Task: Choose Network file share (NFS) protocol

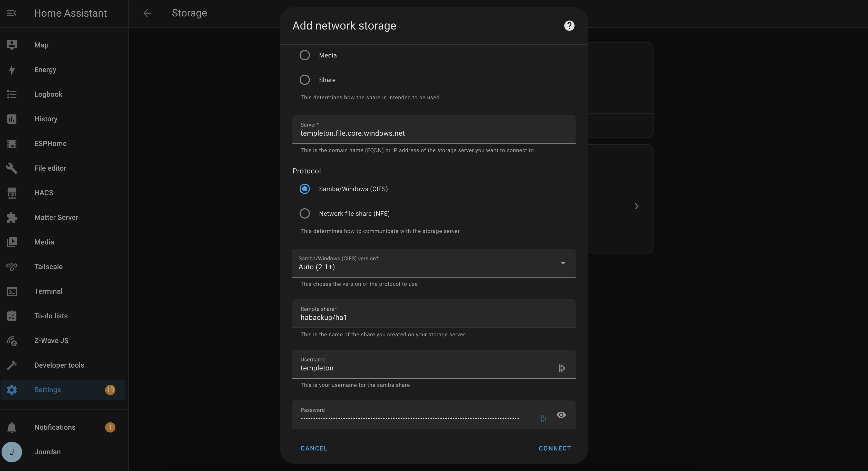Action: (305, 214)
